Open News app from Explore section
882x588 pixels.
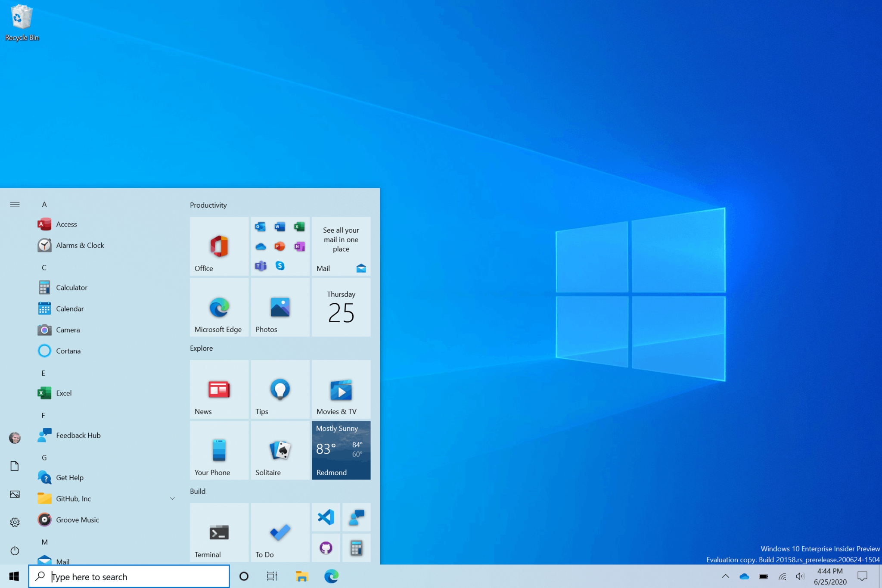point(218,388)
